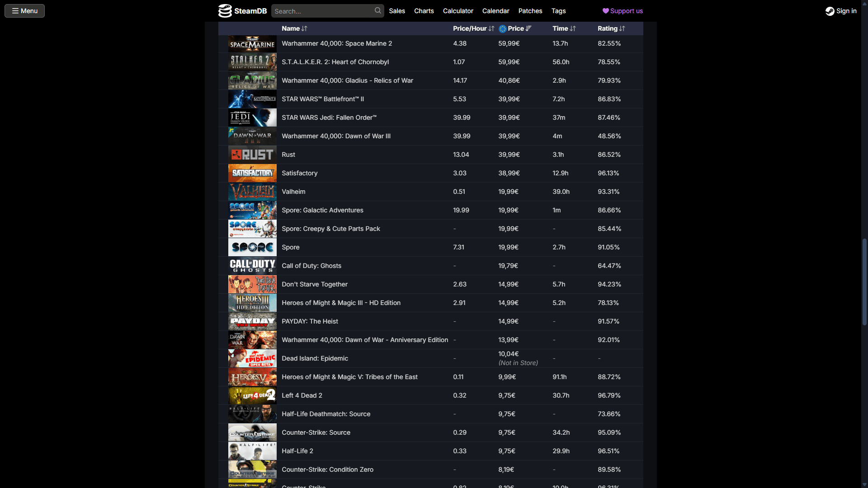Open the Sales menu item
Viewport: 868px width, 488px height.
(396, 11)
